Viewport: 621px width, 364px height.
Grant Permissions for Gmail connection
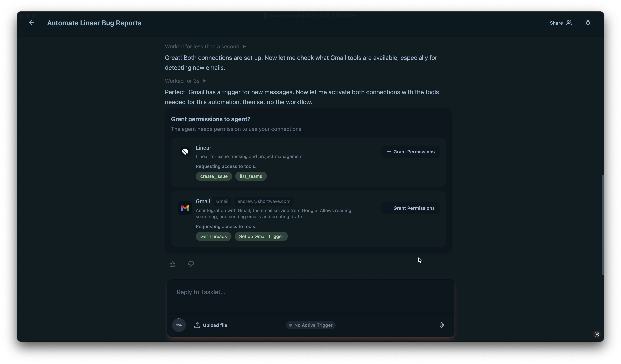pyautogui.click(x=410, y=208)
